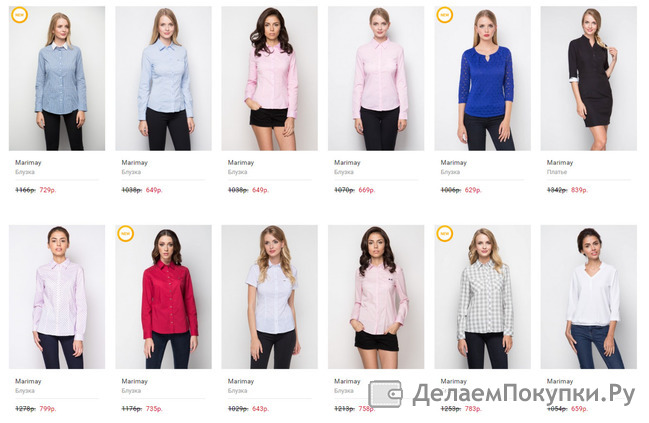Select the red long-sleeve blouse image
Viewport: 649px width, 423px height.
tap(163, 297)
